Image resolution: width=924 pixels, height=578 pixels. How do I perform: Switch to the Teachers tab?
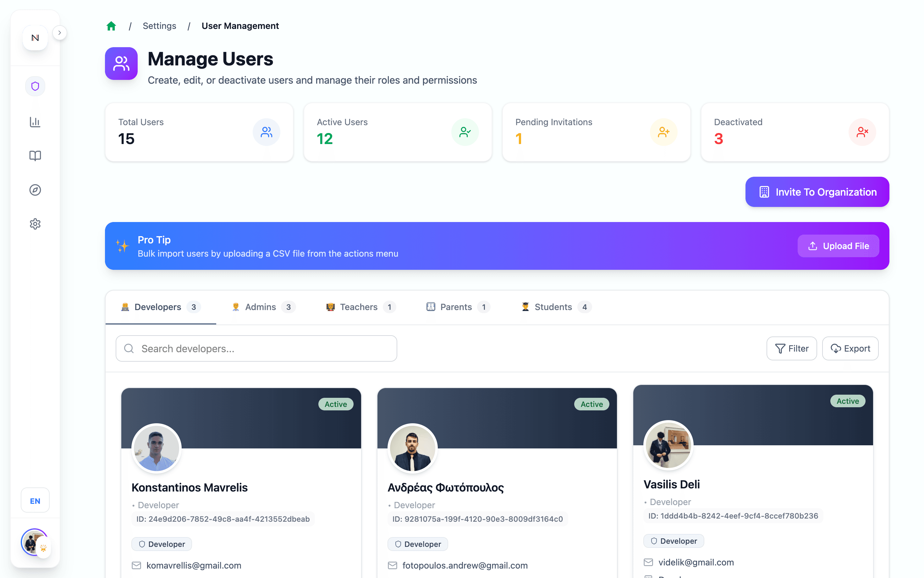pos(360,307)
